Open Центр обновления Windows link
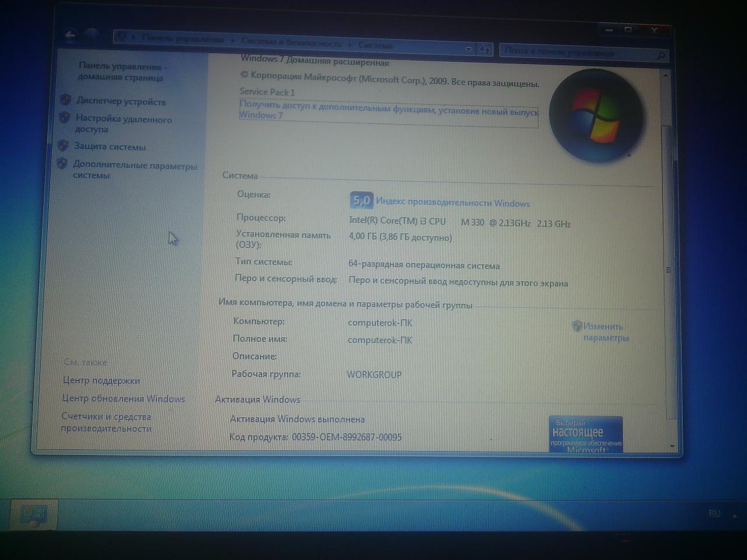The width and height of the screenshot is (747, 560). (124, 398)
